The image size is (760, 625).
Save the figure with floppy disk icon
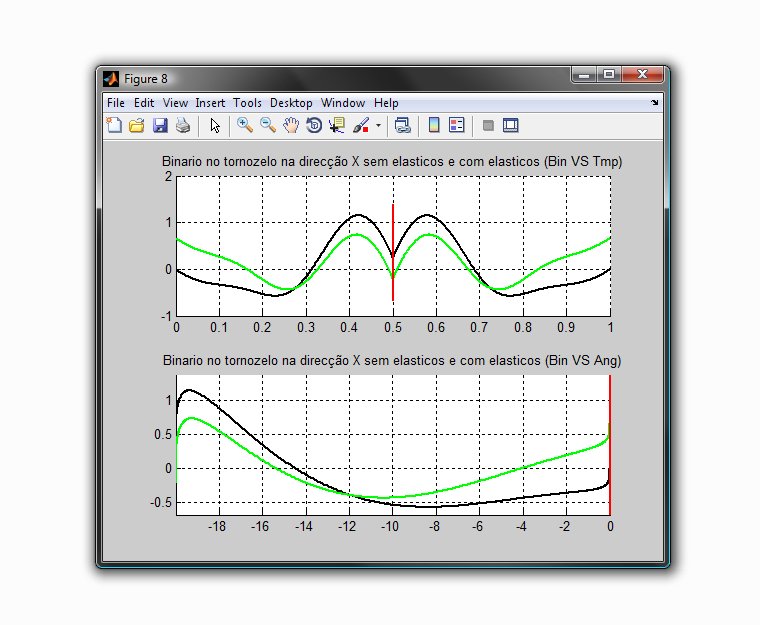click(x=160, y=126)
